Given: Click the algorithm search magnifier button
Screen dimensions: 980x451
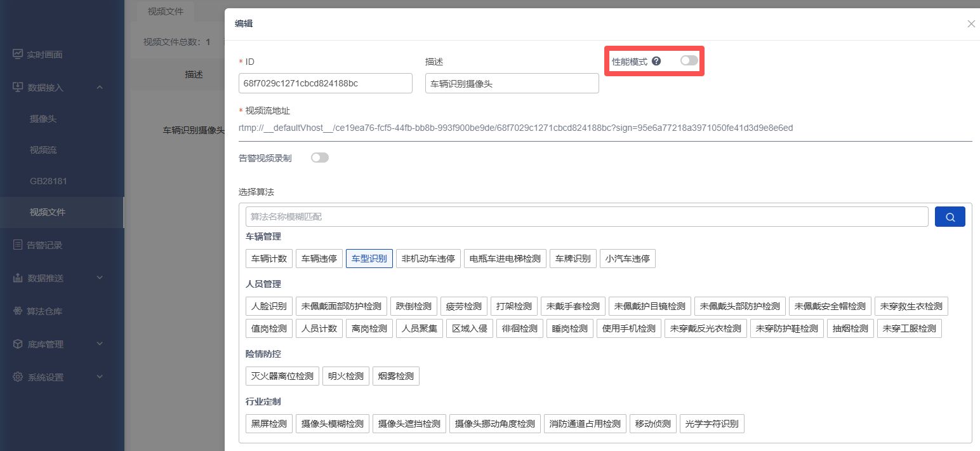Looking at the screenshot, I should pos(950,217).
